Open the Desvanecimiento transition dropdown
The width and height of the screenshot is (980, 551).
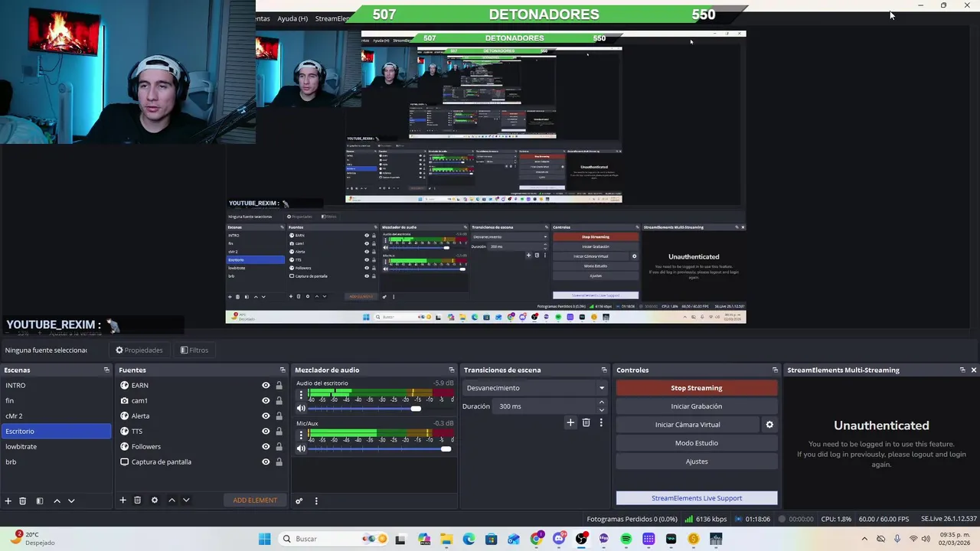pyautogui.click(x=535, y=388)
